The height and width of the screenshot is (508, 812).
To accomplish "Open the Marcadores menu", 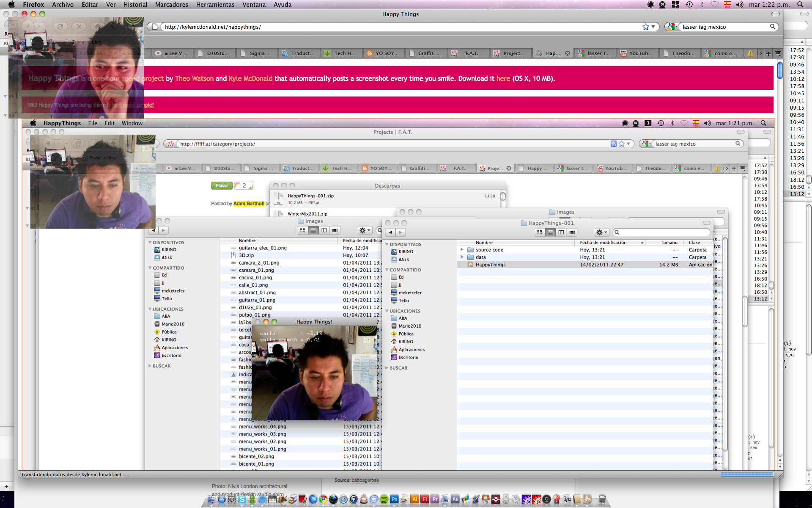I will [x=171, y=4].
